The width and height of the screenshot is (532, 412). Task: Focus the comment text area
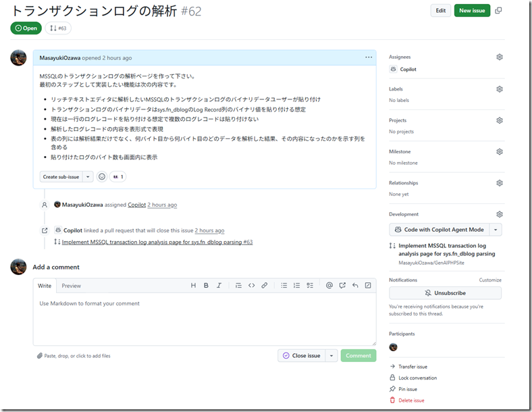pyautogui.click(x=205, y=319)
